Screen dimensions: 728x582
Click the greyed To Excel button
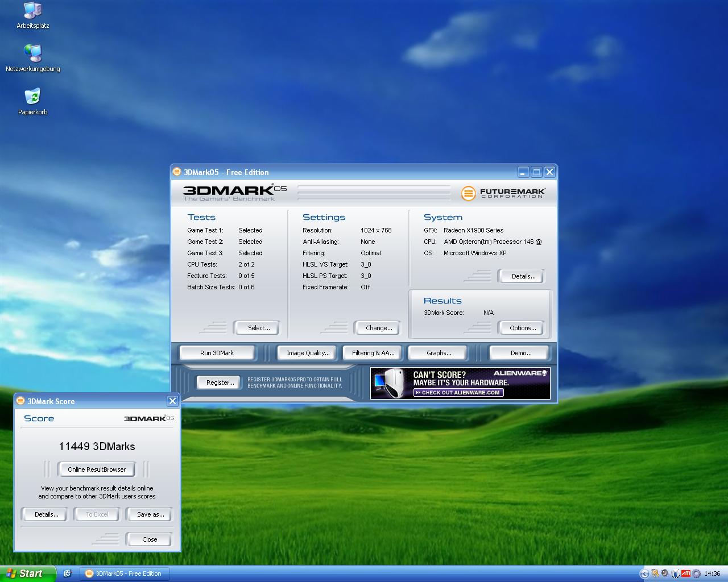97,514
